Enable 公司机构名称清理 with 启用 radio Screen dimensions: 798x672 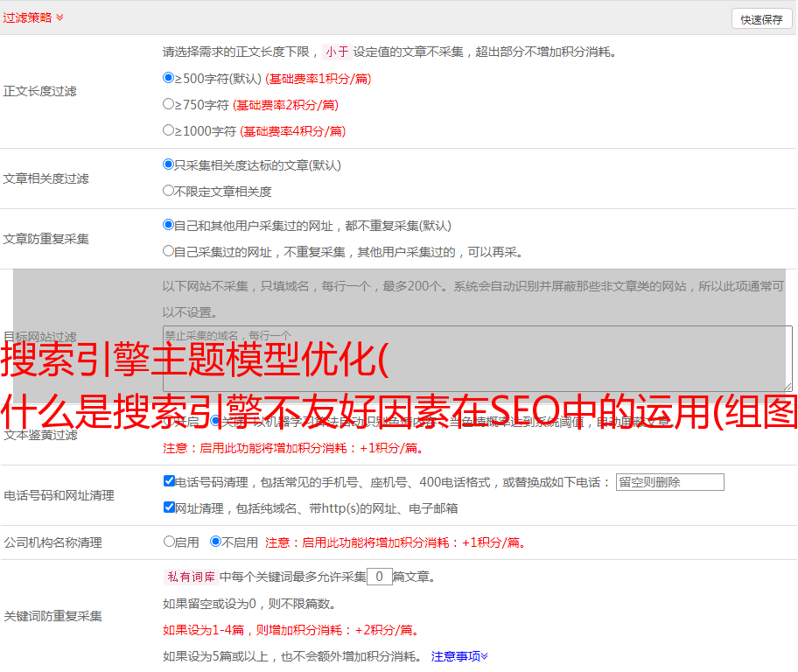pos(169,542)
